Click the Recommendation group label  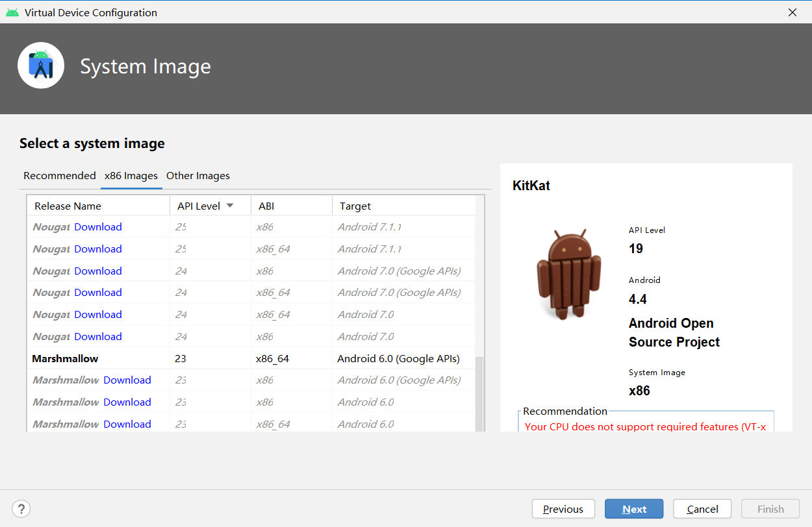pyautogui.click(x=565, y=411)
